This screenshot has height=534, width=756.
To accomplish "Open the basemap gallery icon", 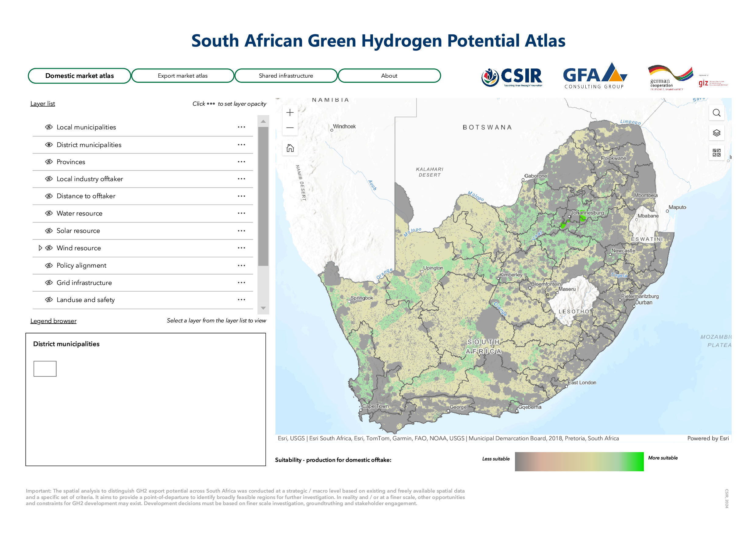I will [716, 152].
